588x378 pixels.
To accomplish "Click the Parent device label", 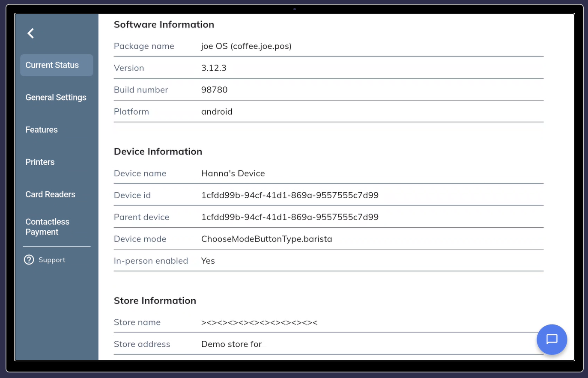I will click(x=141, y=217).
